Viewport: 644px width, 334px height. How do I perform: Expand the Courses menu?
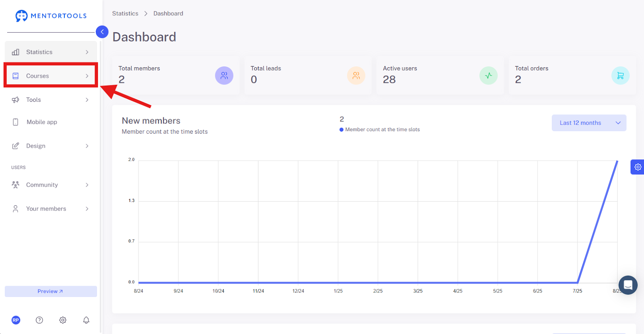pyautogui.click(x=51, y=76)
